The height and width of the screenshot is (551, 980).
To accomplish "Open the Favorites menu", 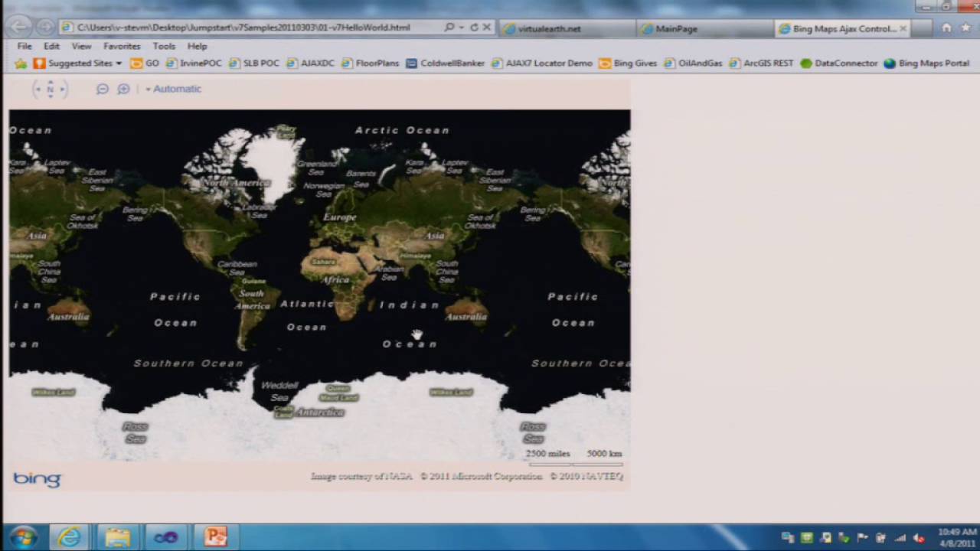I will (x=122, y=46).
